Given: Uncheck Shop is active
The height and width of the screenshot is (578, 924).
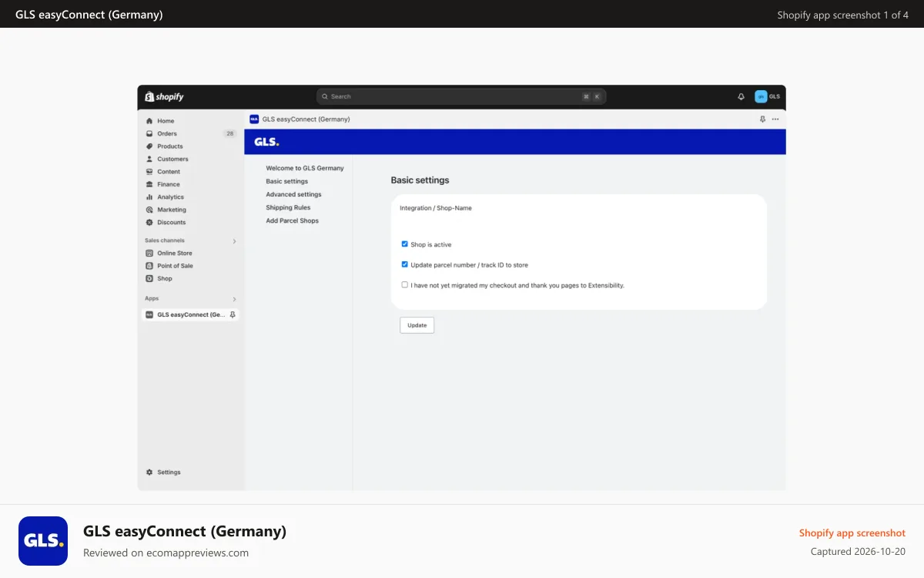Looking at the screenshot, I should pos(405,244).
